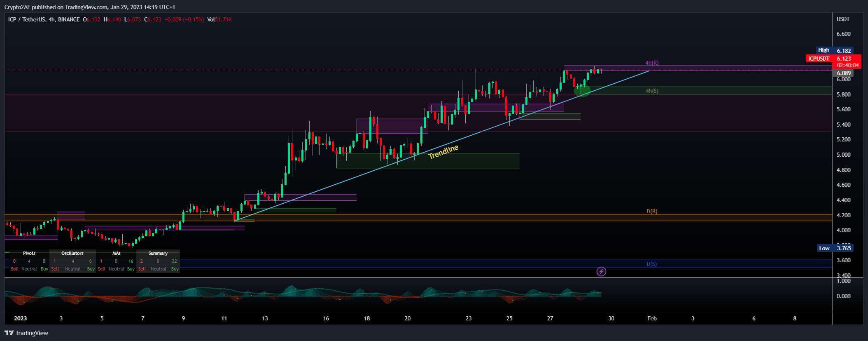Select the 4h(R) resistance label

coord(652,63)
